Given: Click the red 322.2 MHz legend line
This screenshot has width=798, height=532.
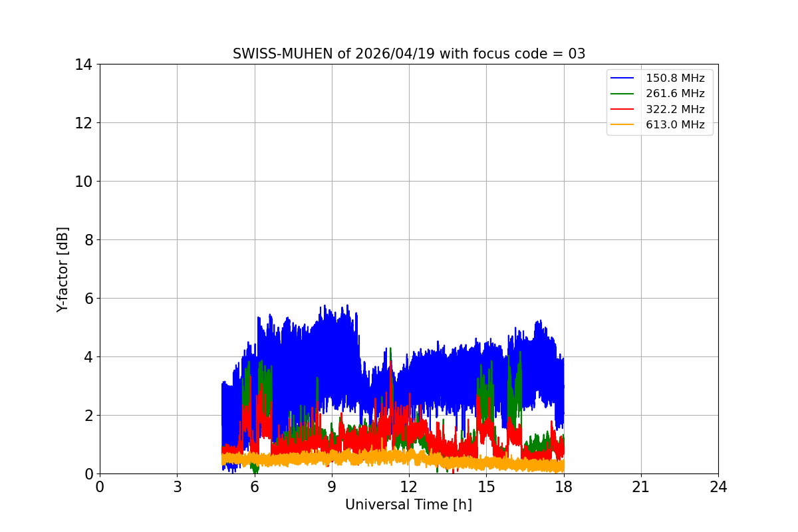Looking at the screenshot, I should tap(623, 110).
